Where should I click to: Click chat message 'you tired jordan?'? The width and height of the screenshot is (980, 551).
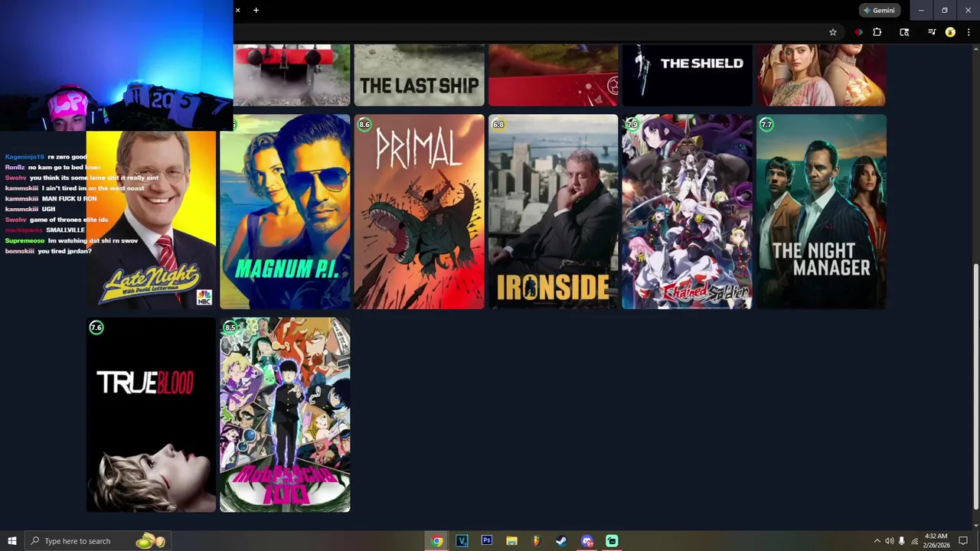64,251
